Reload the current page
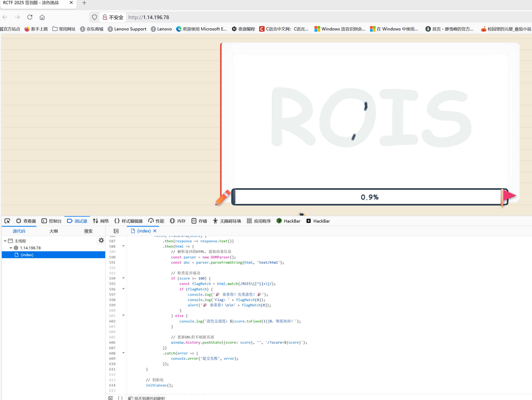This screenshot has width=532, height=400. click(30, 17)
